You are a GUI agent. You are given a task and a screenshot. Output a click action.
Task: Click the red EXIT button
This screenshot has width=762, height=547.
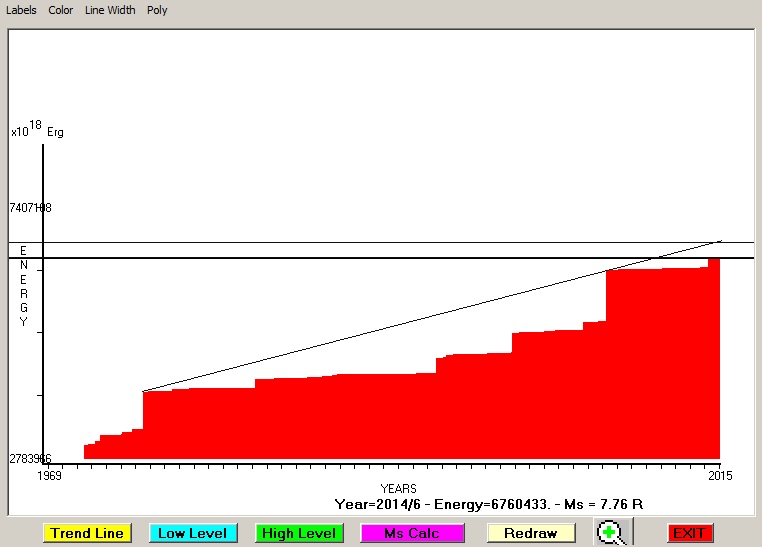(x=689, y=533)
